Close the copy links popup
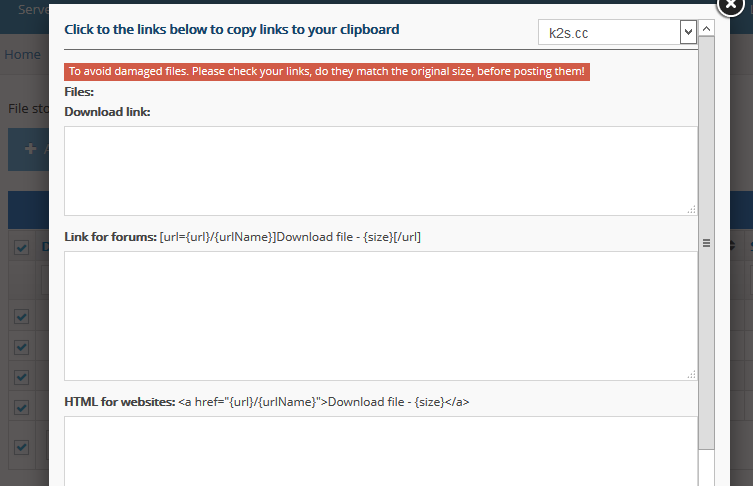Screen dimensions: 753x486 (730, 7)
